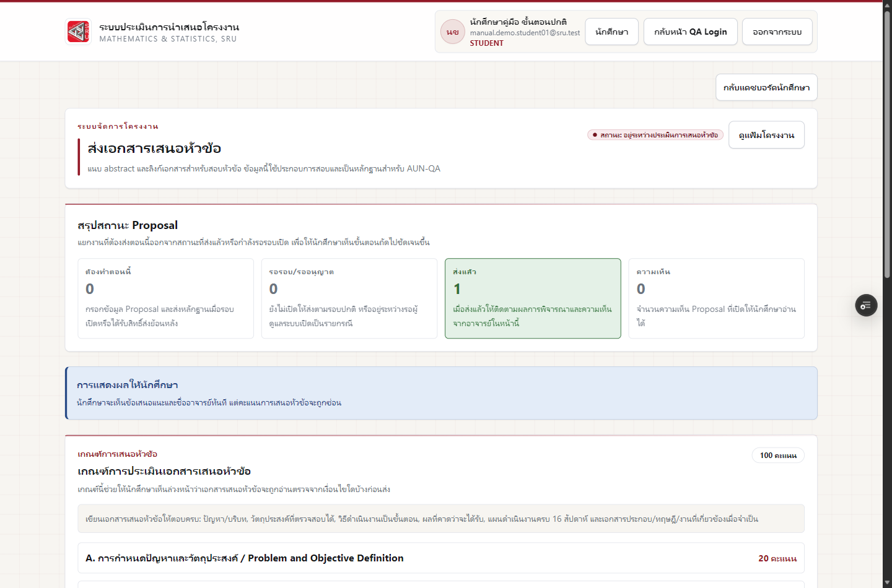Click the heading "สรุปสถานะ Proposal"
Image resolution: width=892 pixels, height=588 pixels.
(x=128, y=225)
